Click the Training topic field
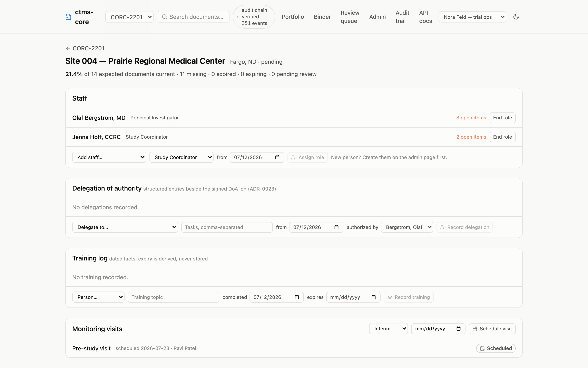This screenshot has height=368, width=588. click(174, 297)
